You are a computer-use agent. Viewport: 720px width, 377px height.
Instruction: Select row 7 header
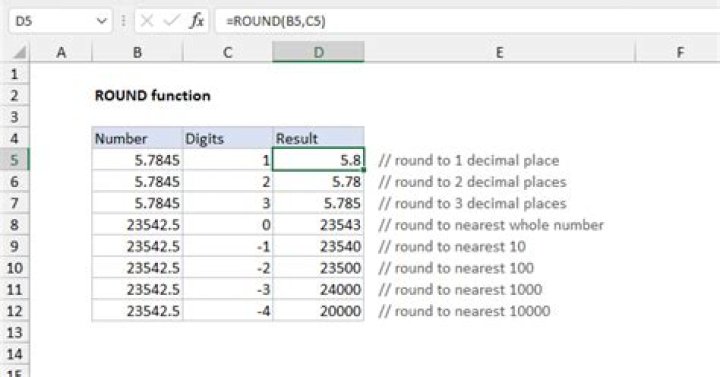point(15,203)
